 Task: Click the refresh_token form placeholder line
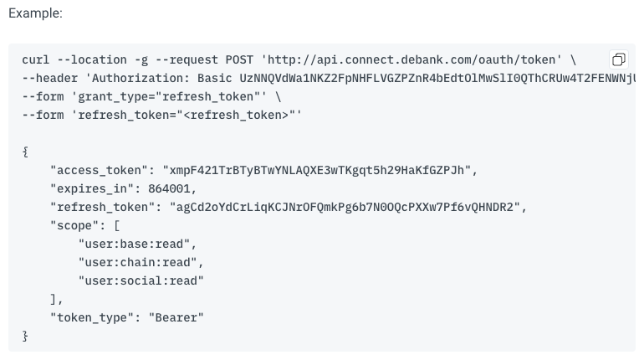coord(163,115)
